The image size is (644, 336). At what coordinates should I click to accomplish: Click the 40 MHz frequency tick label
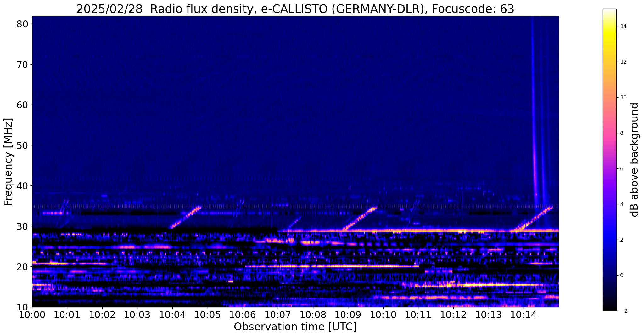(x=23, y=186)
